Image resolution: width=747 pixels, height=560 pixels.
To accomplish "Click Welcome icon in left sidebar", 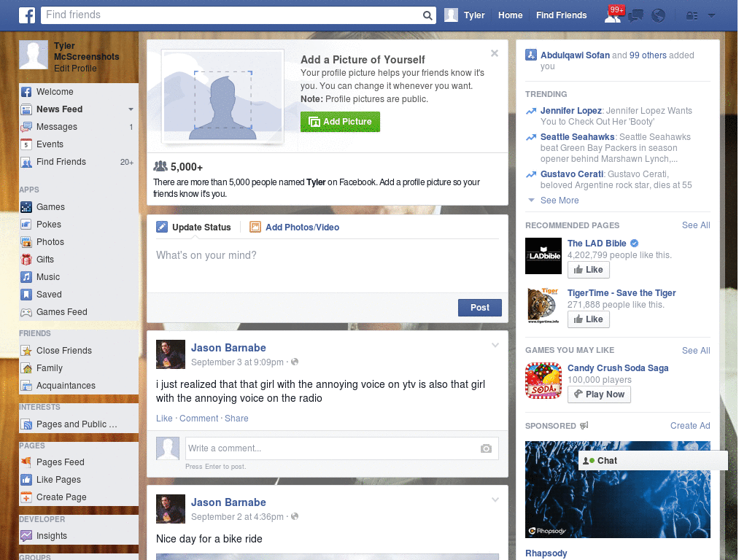I will pos(26,92).
